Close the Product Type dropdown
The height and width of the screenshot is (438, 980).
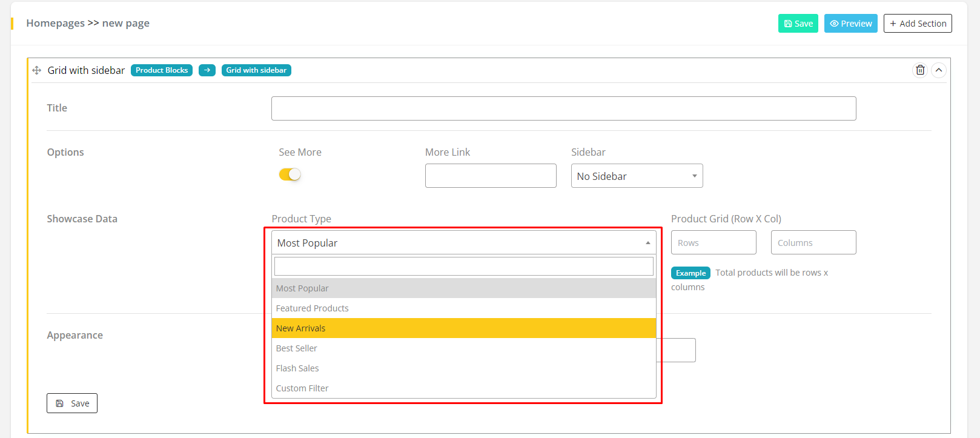click(x=463, y=243)
